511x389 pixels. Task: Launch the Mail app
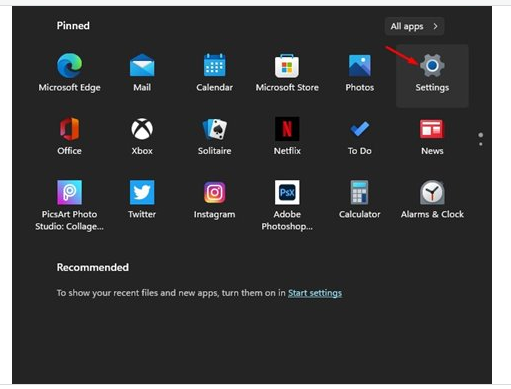[142, 72]
